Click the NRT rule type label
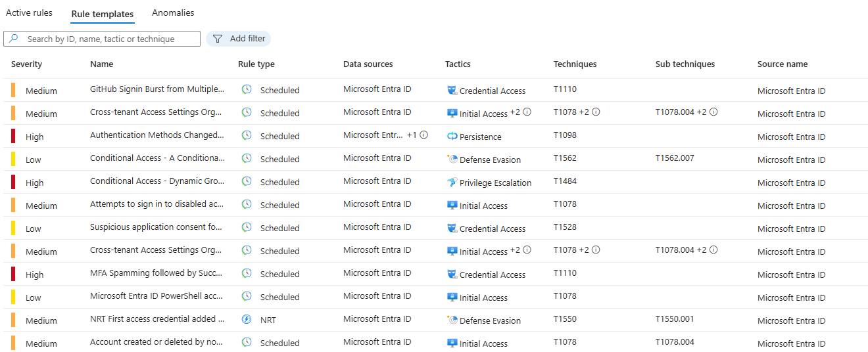Viewport: 868px width, 352px height. click(x=268, y=320)
